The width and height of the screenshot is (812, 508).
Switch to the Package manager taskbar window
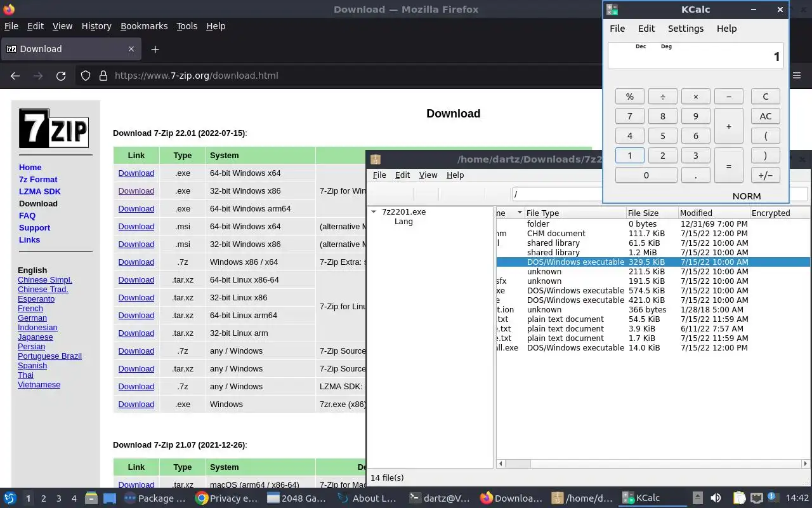pos(155,498)
